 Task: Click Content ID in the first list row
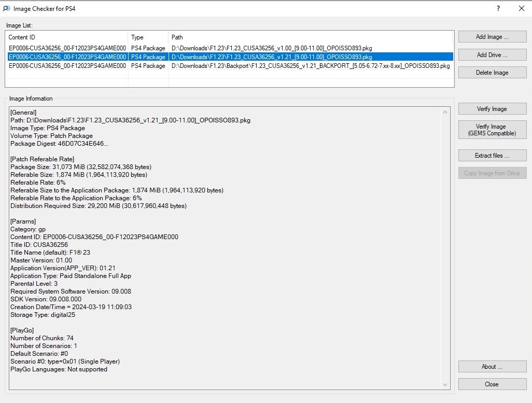point(67,48)
